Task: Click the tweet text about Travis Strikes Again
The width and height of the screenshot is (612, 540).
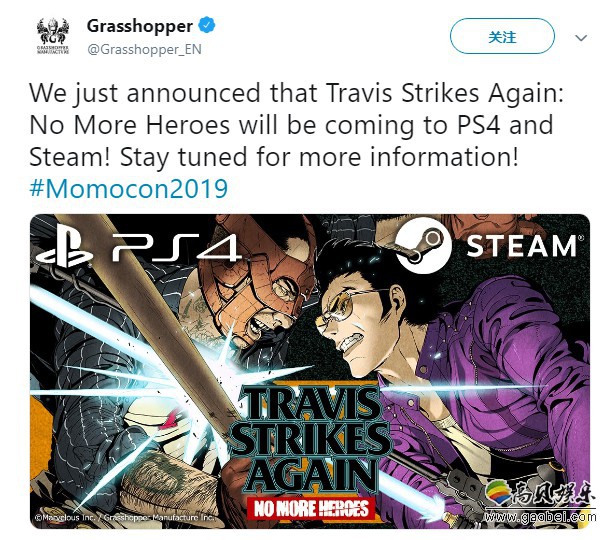Action: [x=297, y=125]
